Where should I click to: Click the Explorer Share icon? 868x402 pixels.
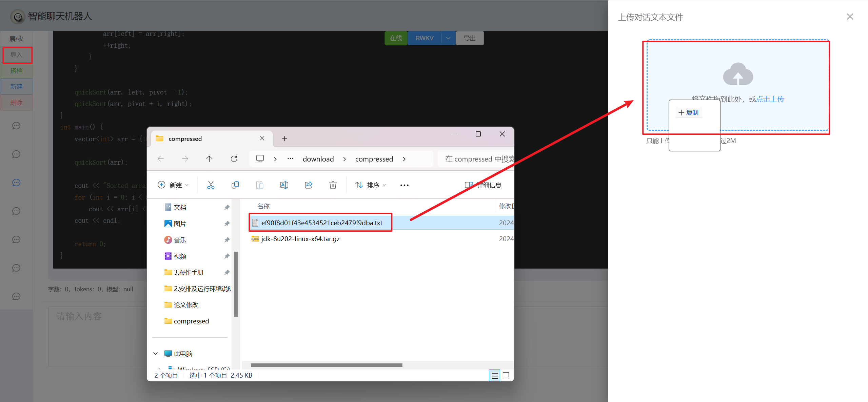(x=308, y=185)
